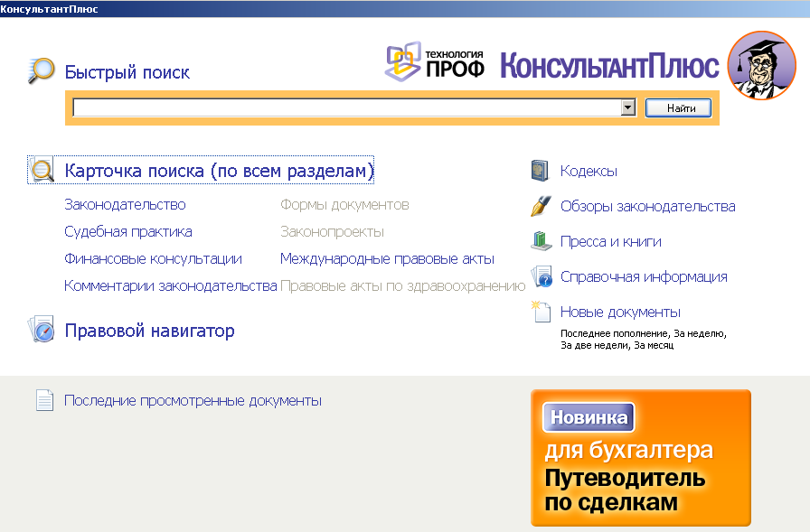
Task: Open the Пресса и книги link
Action: pos(611,241)
